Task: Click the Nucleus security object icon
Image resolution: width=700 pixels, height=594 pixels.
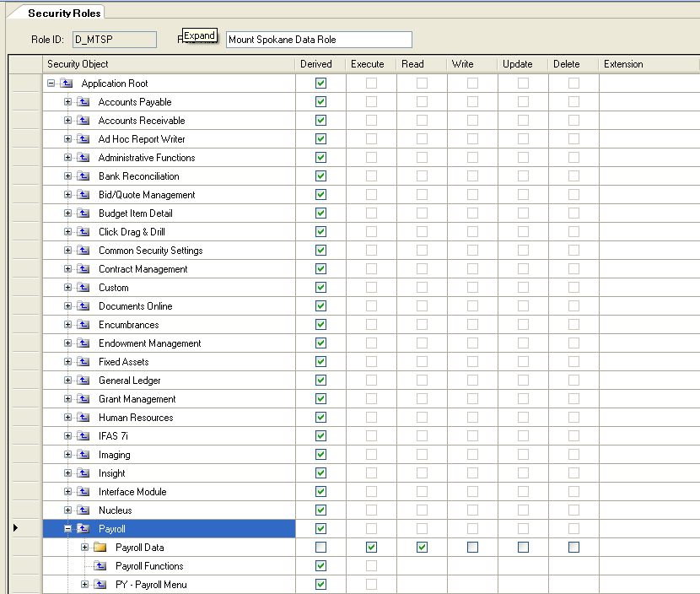Action: pyautogui.click(x=82, y=510)
